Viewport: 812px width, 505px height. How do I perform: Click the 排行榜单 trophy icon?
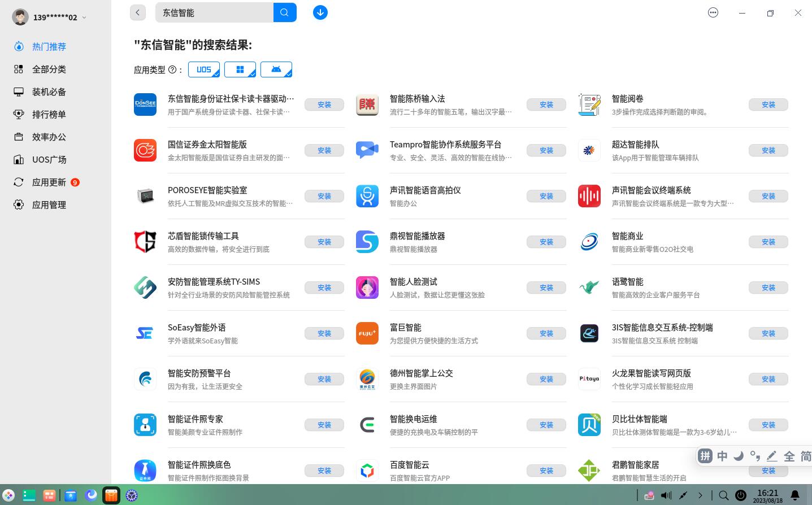19,114
